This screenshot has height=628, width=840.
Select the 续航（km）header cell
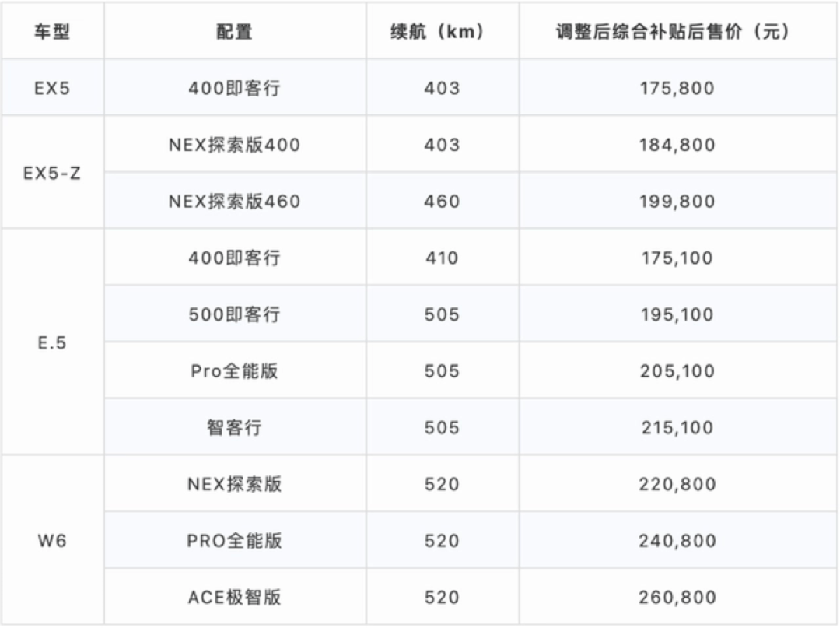[x=442, y=32]
